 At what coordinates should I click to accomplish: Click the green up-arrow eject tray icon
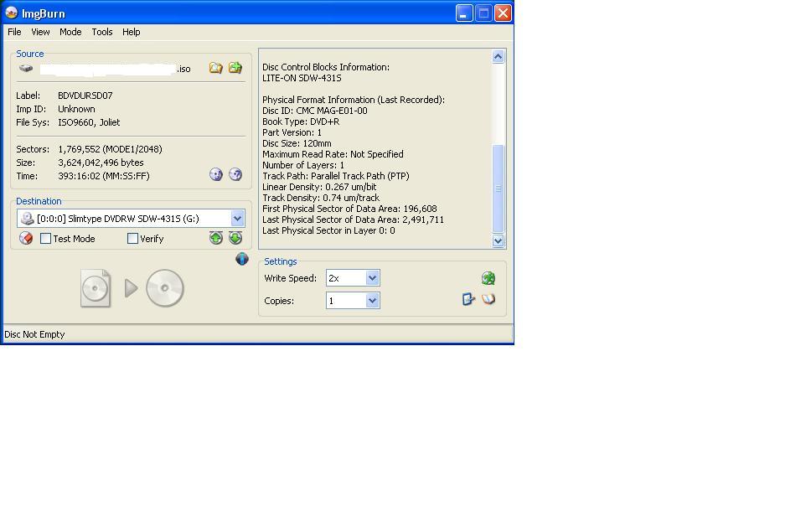pos(216,238)
